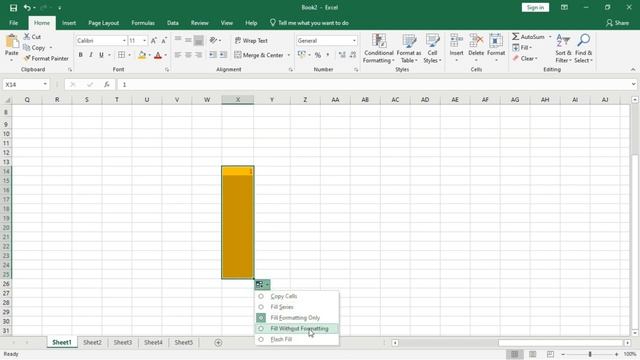This screenshot has height=360, width=640.
Task: Open Conditional Formatting menu
Action: [x=379, y=49]
